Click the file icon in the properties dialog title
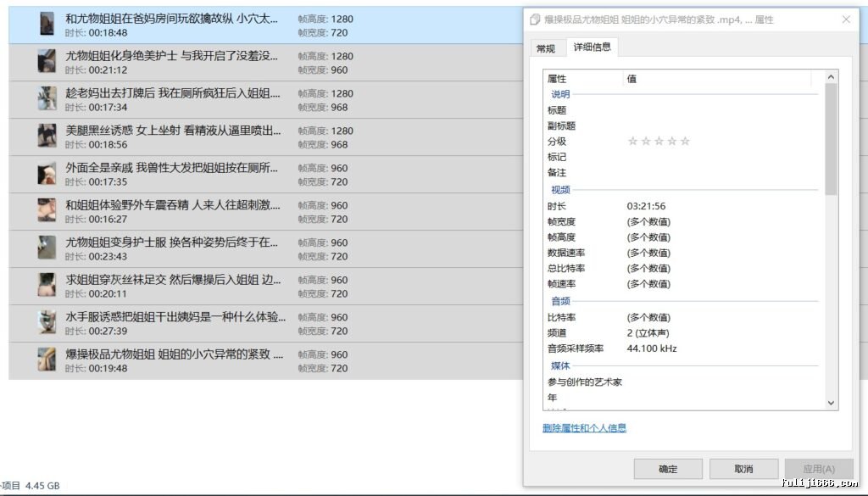868x496 pixels. click(535, 20)
